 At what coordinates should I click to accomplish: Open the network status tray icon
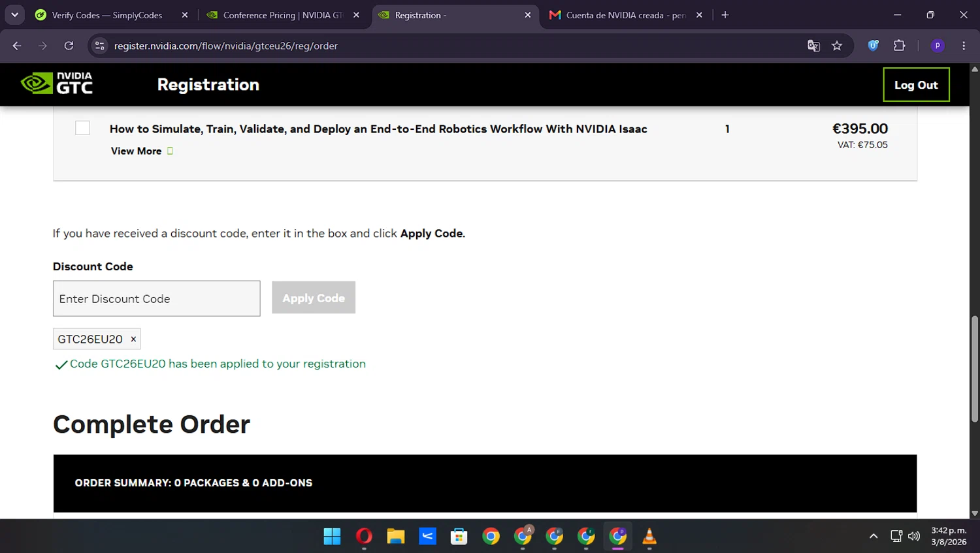[896, 537]
